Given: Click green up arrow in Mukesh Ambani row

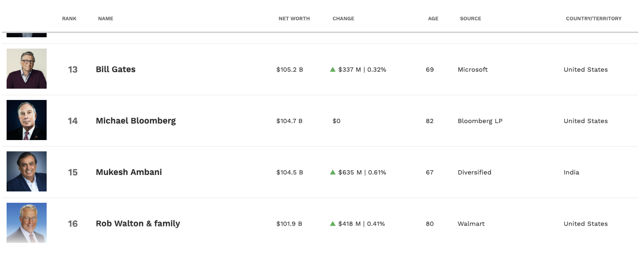Looking at the screenshot, I should [333, 172].
